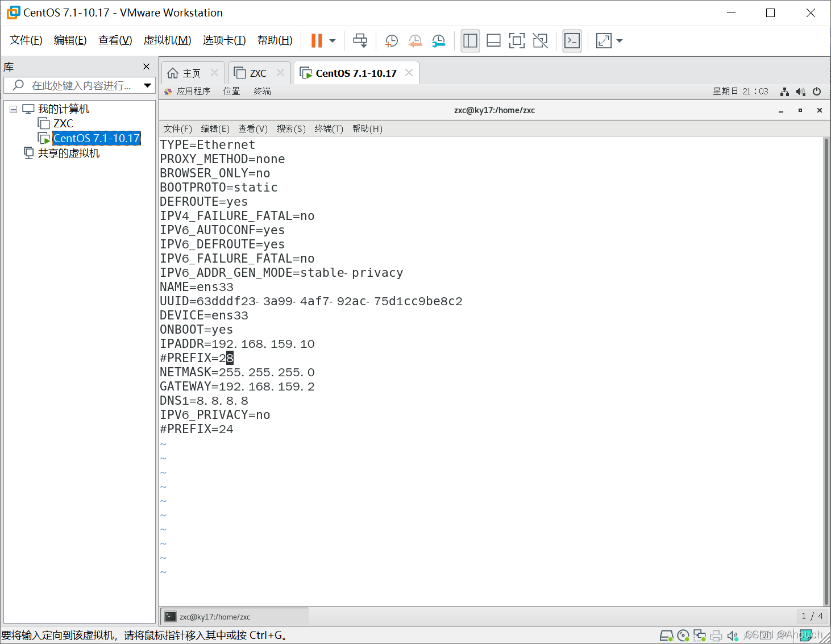
Task: Click the workspace switcher 1 / 4
Action: pos(812,616)
